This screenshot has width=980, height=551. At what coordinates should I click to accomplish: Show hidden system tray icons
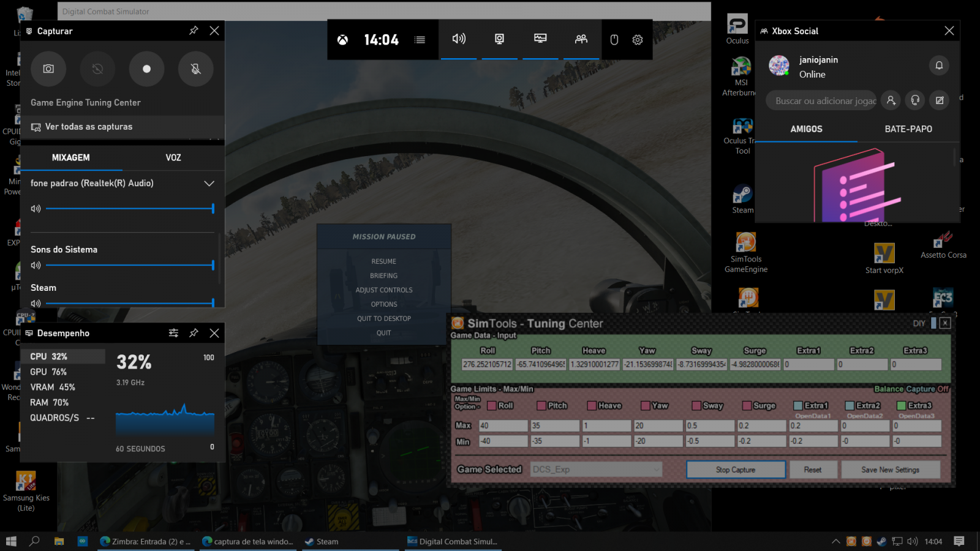[835, 541]
